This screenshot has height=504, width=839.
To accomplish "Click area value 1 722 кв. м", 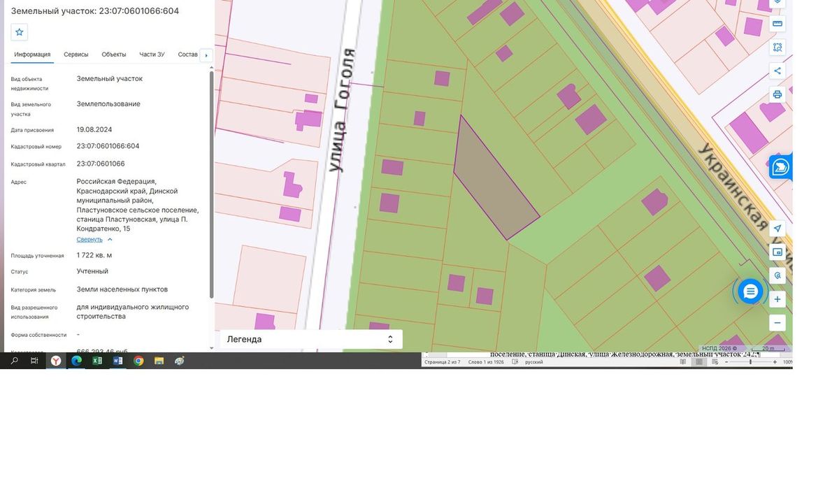I will (x=94, y=255).
